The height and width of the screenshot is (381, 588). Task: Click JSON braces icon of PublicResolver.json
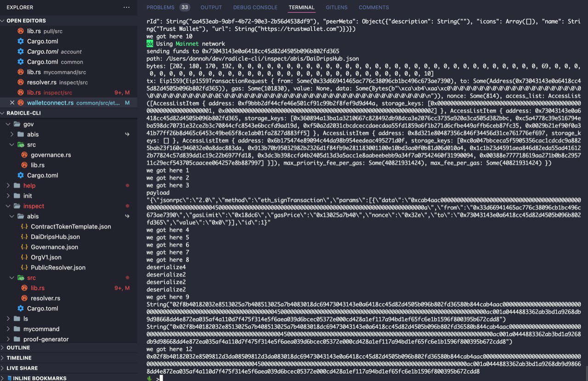click(24, 267)
